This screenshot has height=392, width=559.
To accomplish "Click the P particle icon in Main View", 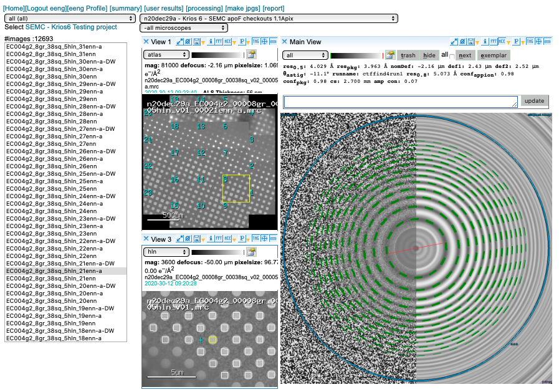I will 516,42.
